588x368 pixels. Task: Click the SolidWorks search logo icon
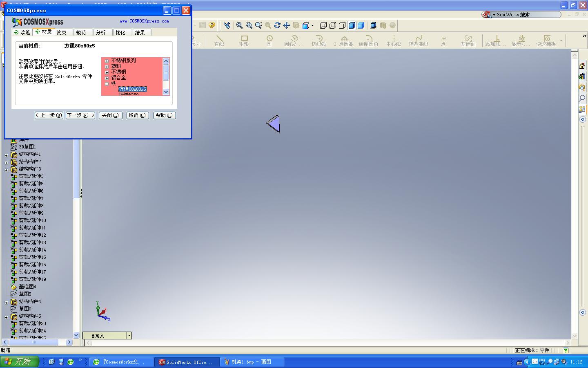(x=486, y=15)
